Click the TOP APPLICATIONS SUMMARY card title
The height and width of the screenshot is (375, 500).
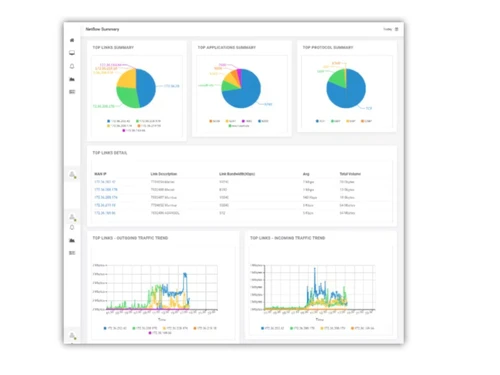227,48
